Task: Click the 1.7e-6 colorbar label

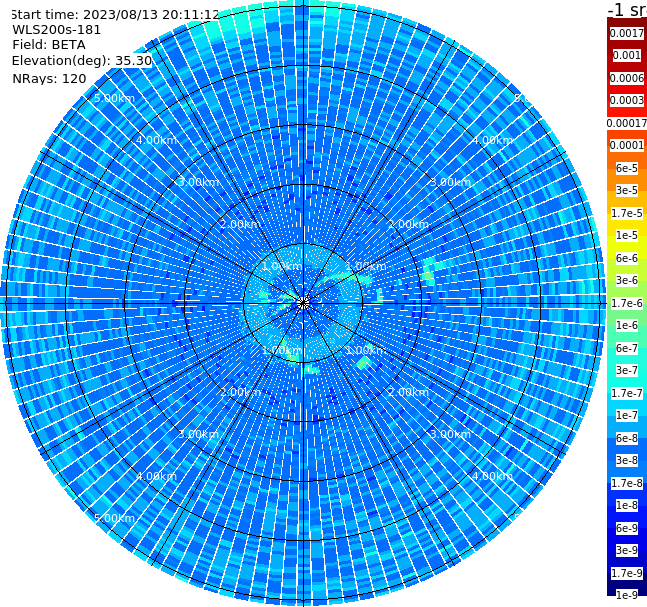Action: point(627,303)
